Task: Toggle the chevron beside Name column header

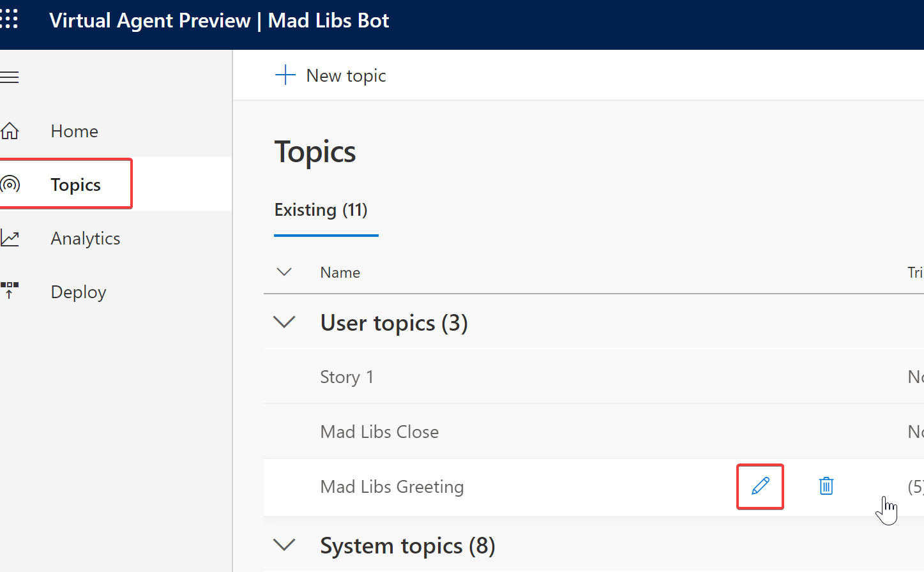Action: pos(284,272)
